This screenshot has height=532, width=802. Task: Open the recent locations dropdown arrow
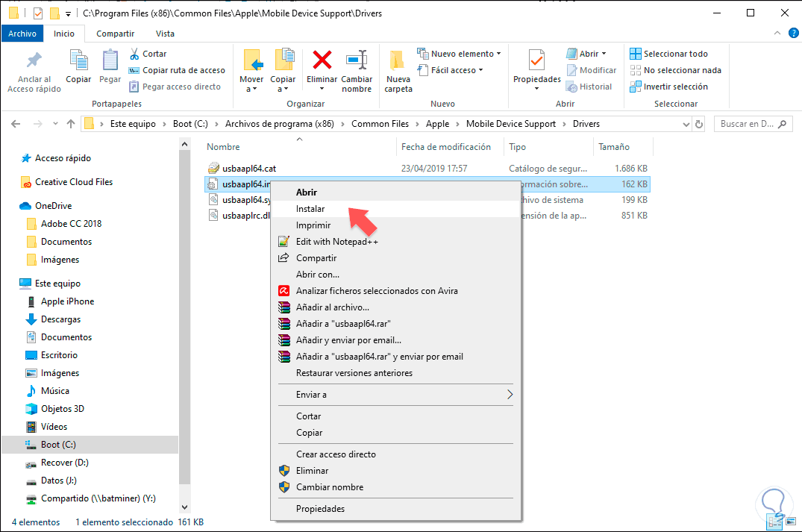coord(55,124)
